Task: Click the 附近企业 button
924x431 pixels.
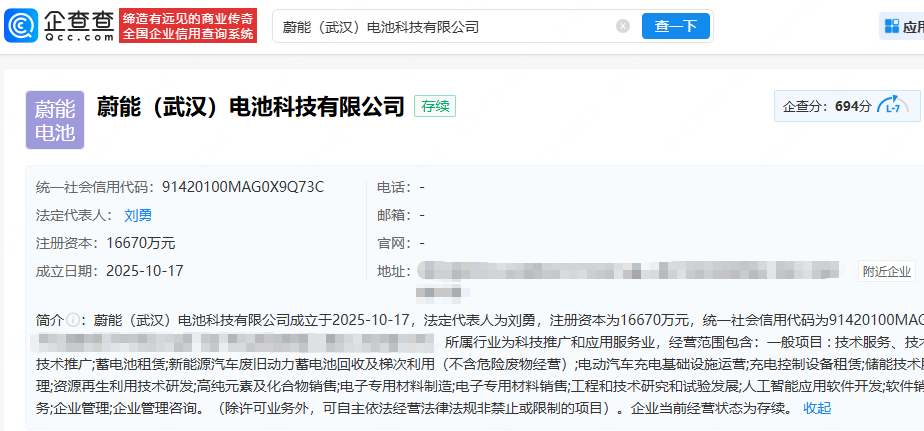Action: click(886, 271)
